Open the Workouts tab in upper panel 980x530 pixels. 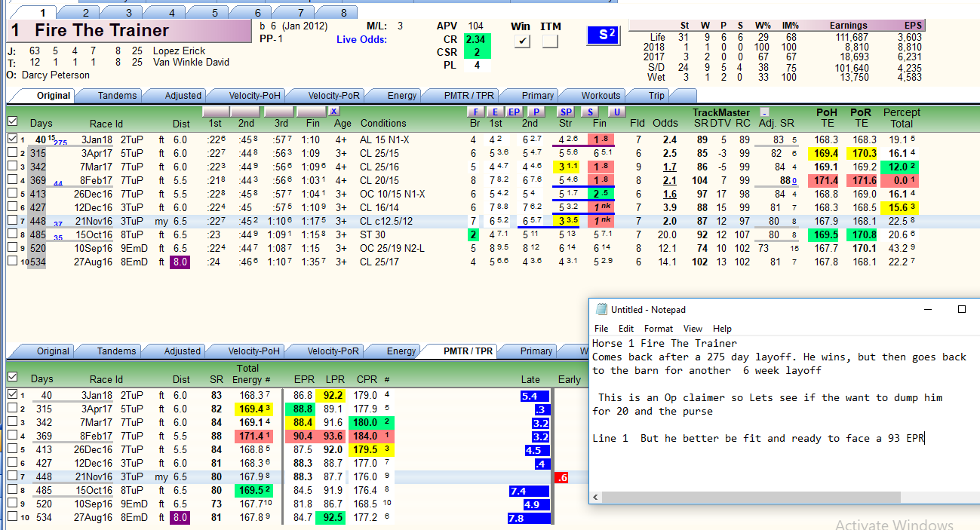(601, 96)
